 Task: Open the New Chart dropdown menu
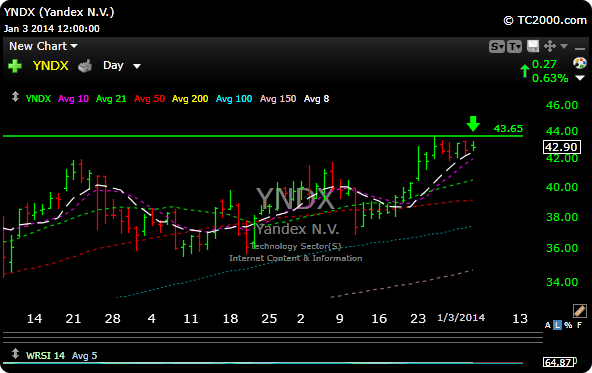click(43, 46)
